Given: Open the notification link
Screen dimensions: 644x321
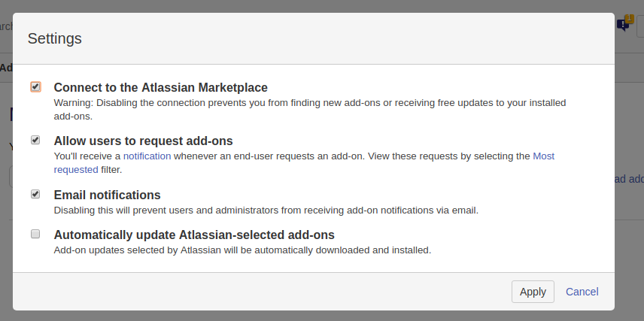Looking at the screenshot, I should pyautogui.click(x=147, y=156).
